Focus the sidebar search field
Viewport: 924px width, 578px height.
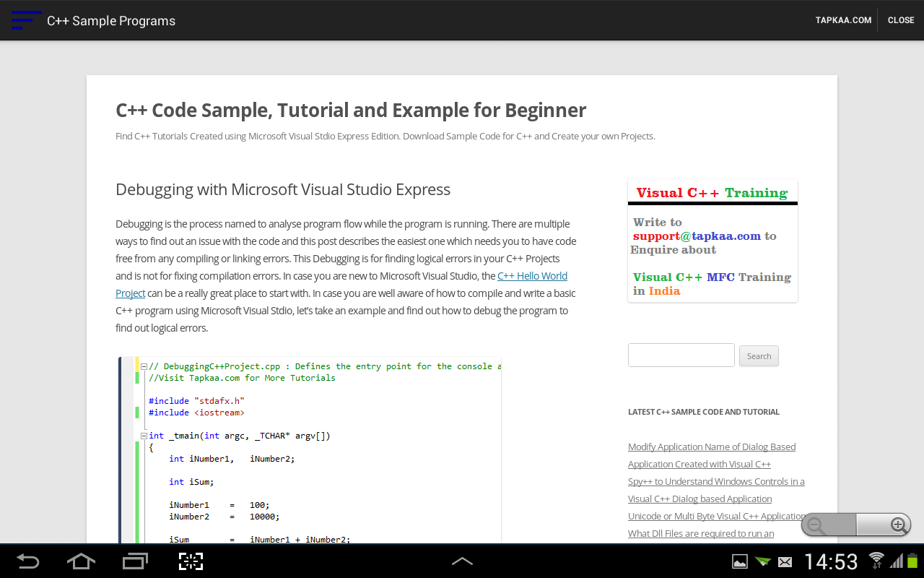[681, 355]
